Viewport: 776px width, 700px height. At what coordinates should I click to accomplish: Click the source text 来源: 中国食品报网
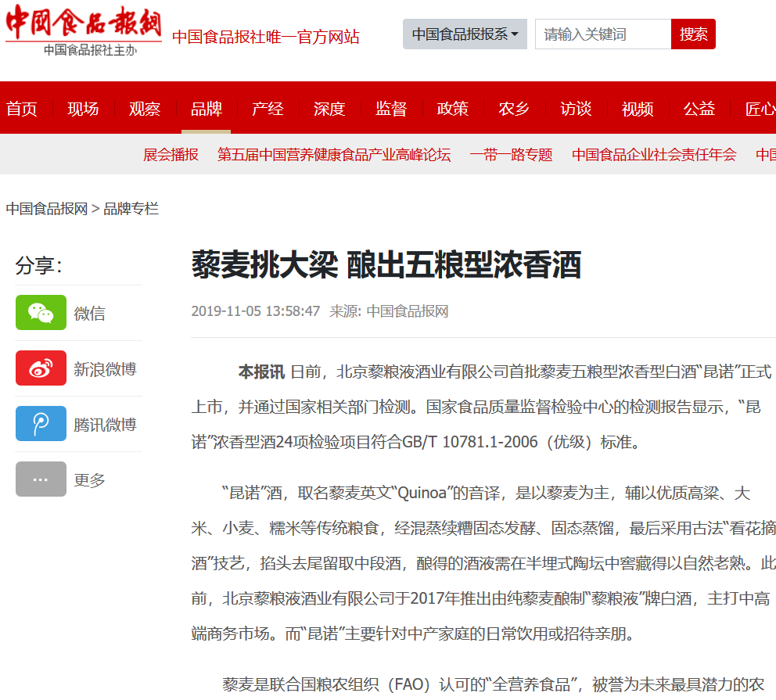point(389,311)
